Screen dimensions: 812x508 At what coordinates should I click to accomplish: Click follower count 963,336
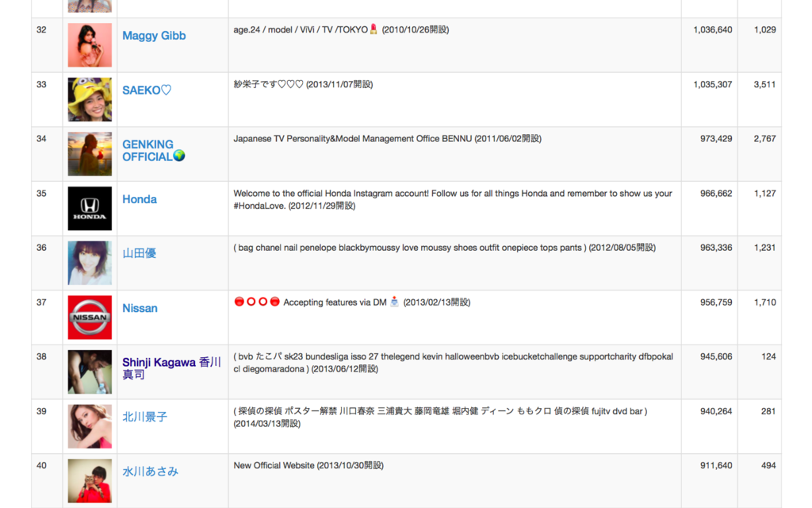716,248
